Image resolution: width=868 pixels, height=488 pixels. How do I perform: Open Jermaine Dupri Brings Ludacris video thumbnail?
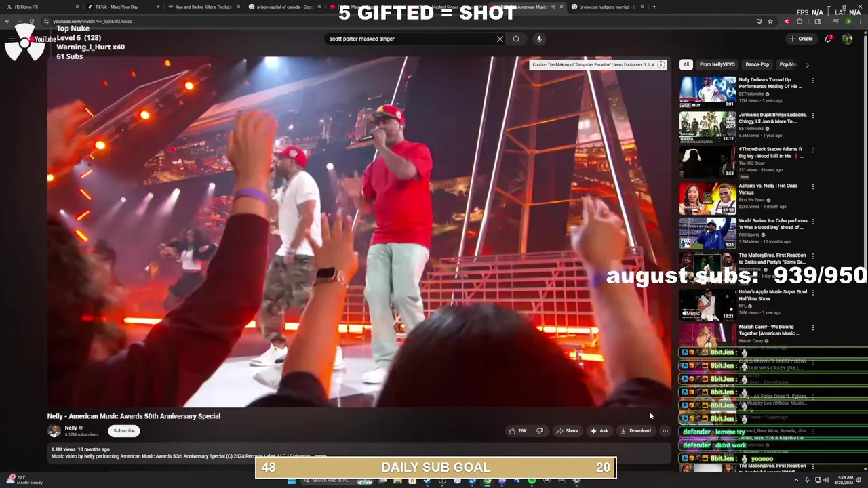707,127
